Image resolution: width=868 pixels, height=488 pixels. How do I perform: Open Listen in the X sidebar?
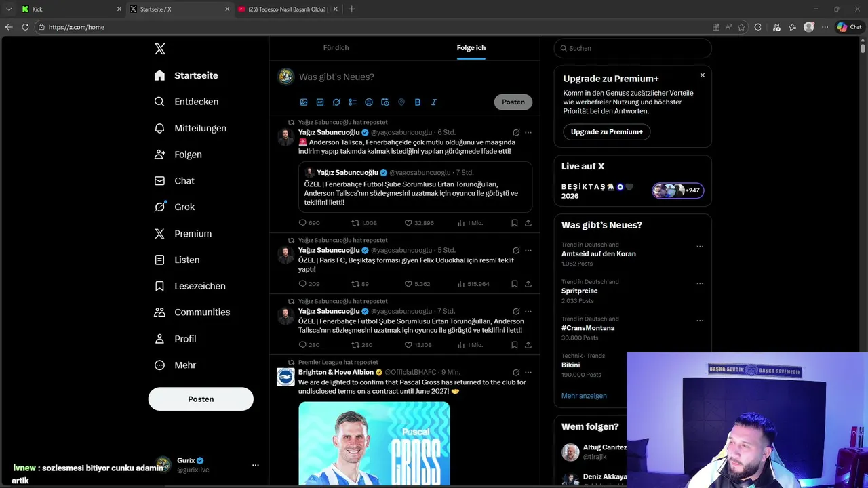(177, 260)
